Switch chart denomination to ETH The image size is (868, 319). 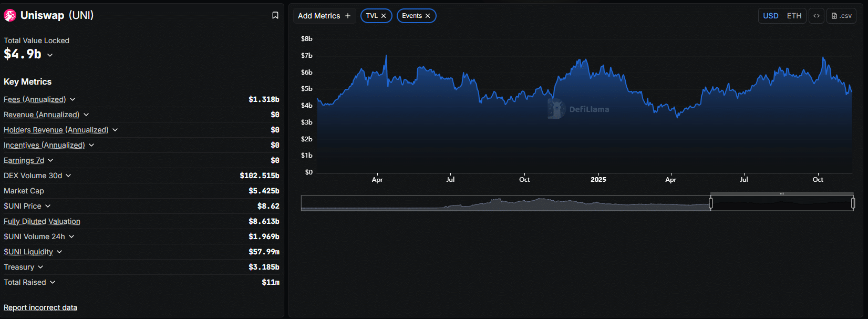click(x=794, y=16)
